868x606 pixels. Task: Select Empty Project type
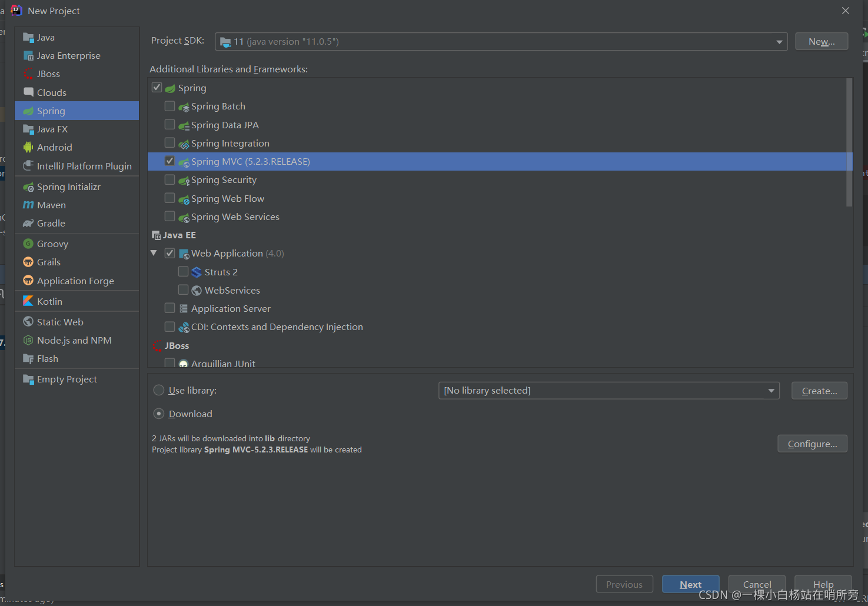77,379
